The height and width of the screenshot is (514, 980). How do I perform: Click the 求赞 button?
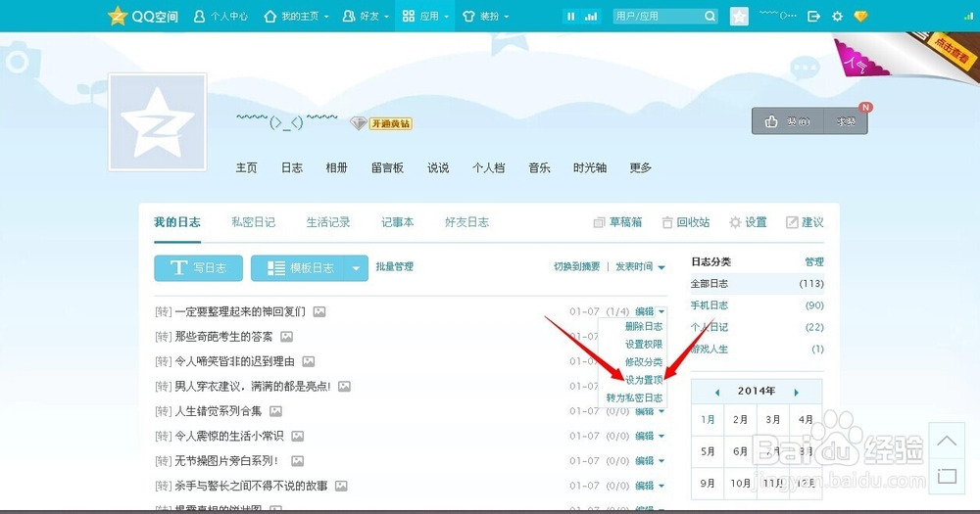click(x=846, y=121)
